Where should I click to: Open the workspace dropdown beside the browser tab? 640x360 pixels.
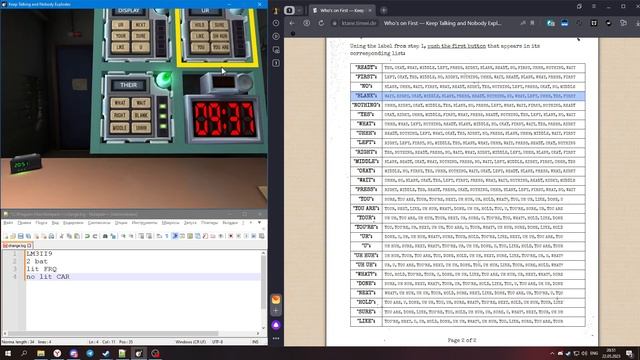(x=299, y=10)
